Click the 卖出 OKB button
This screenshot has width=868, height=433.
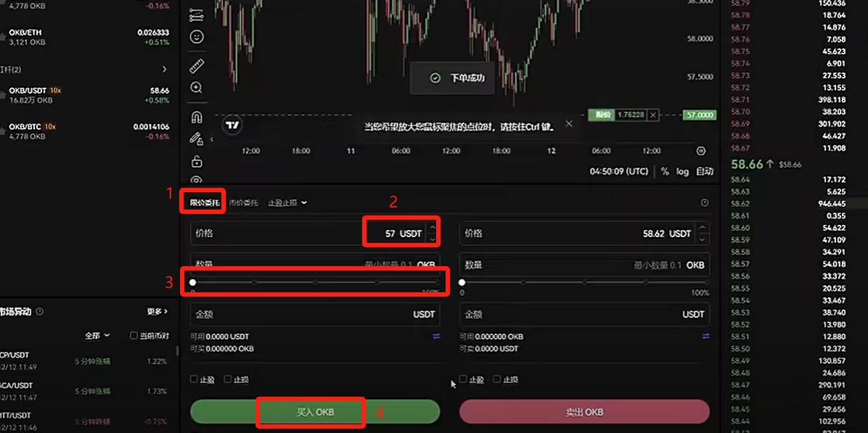click(584, 412)
